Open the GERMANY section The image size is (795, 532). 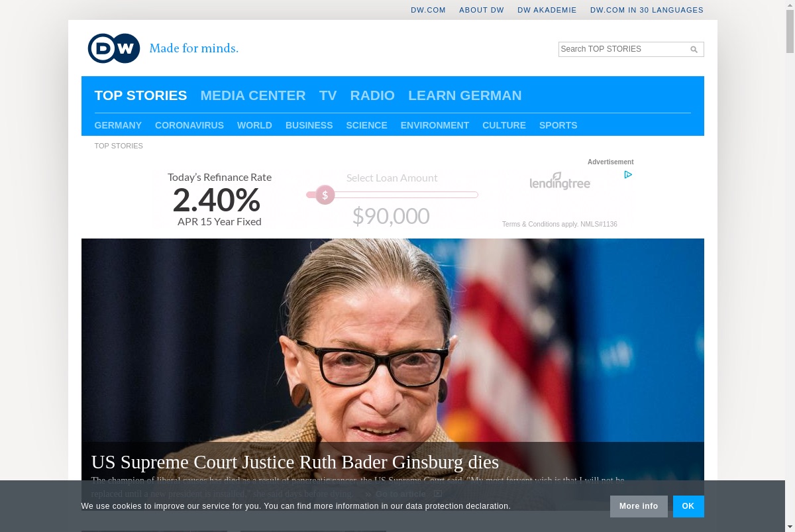click(x=118, y=125)
